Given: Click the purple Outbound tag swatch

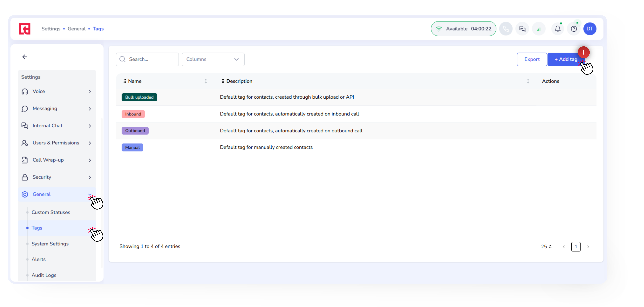Looking at the screenshot, I should tap(135, 131).
